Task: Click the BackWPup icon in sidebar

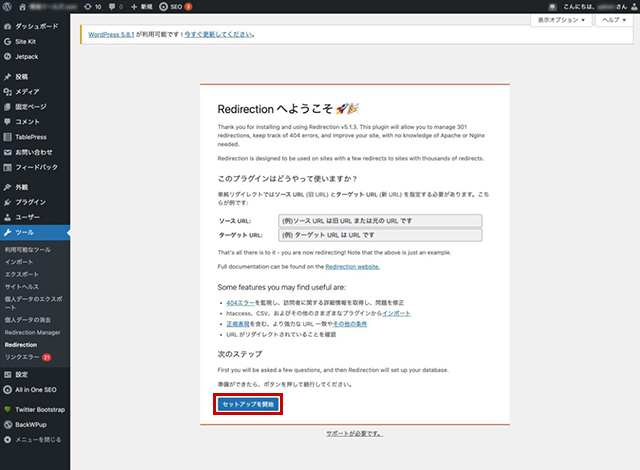Action: [7, 424]
